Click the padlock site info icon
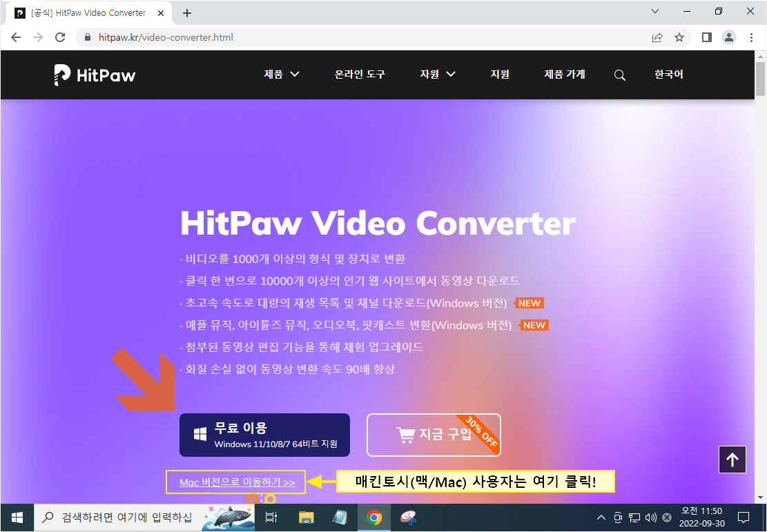Screen dimensions: 767x532 pos(88,37)
